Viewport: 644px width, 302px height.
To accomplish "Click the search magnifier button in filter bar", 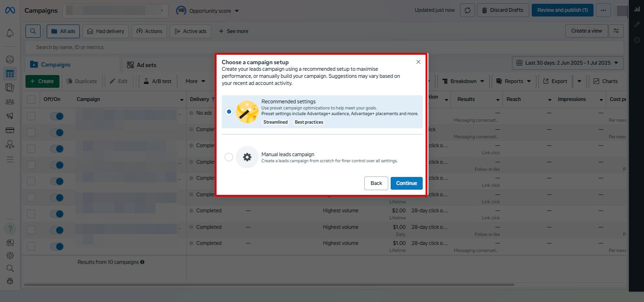I will point(33,31).
